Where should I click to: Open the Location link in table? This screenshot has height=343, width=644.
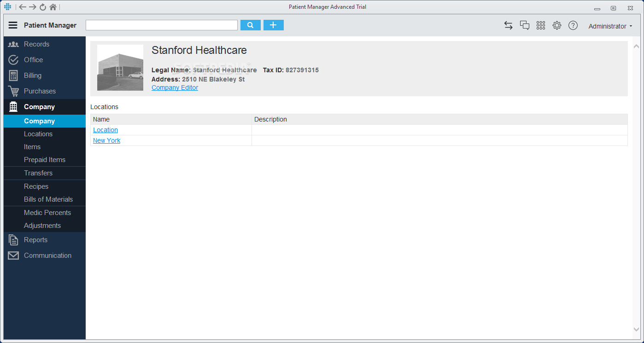[105, 130]
